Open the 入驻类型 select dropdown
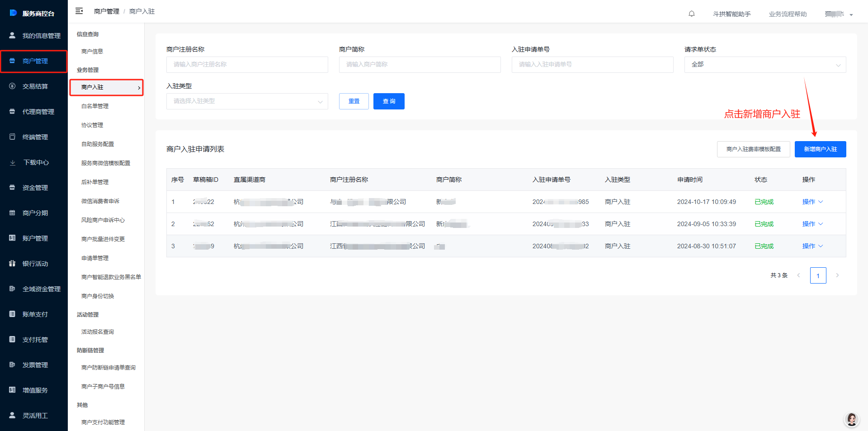 (x=247, y=101)
